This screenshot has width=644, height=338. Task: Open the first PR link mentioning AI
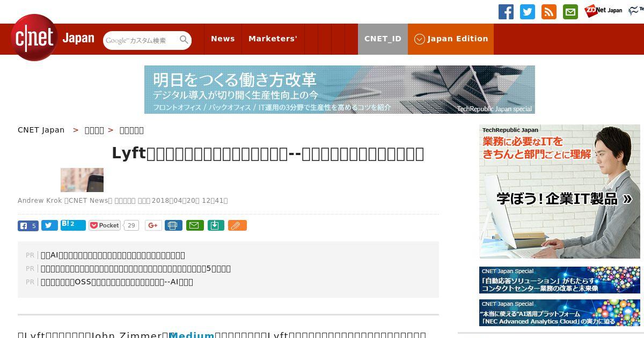click(x=113, y=255)
